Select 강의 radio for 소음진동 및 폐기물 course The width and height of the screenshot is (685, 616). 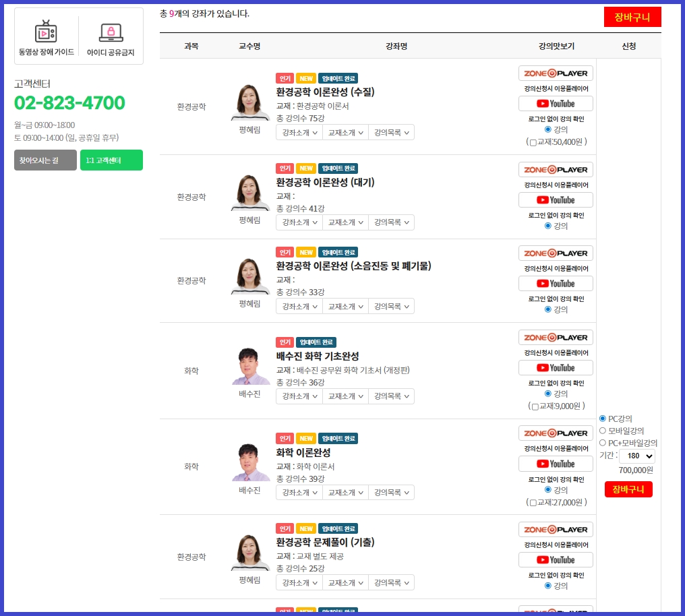coord(548,309)
